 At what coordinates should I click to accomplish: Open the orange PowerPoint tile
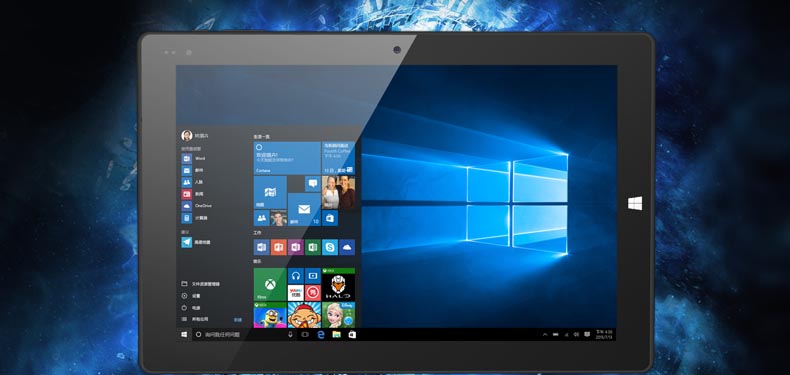pyautogui.click(x=279, y=247)
